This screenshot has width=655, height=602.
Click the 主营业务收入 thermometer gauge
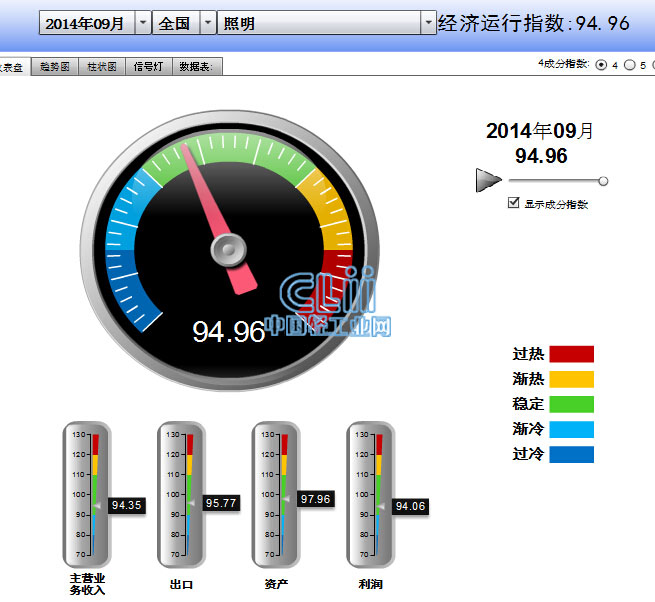point(87,494)
